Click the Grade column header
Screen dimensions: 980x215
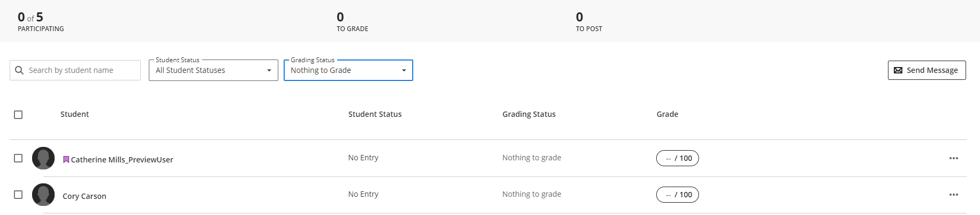coord(667,114)
